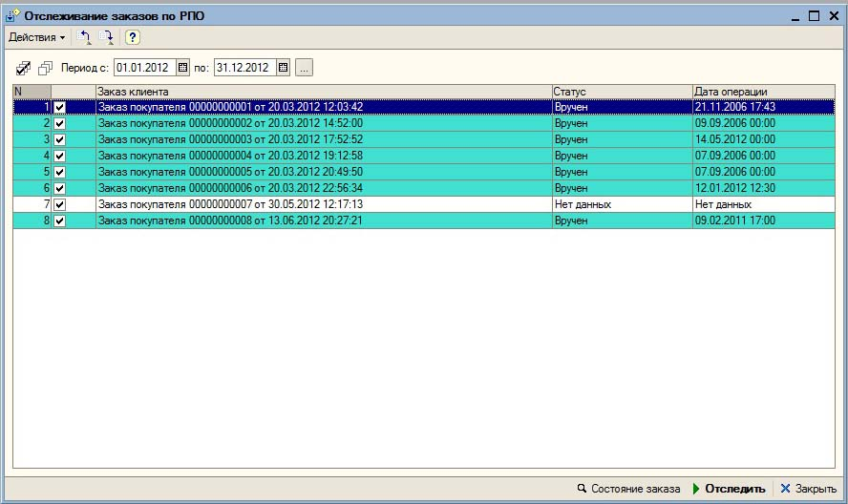Open calendar for the period start date
Screen dimensions: 848x504
[x=182, y=68]
